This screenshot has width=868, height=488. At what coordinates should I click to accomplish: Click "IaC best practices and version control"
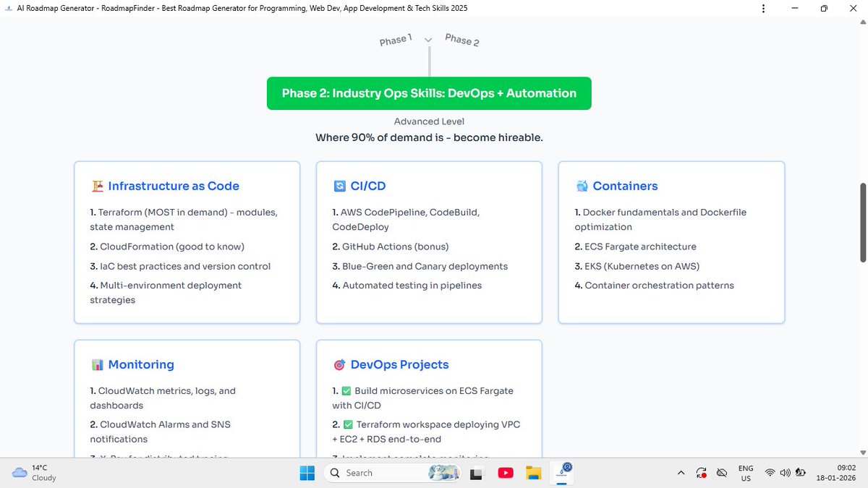pyautogui.click(x=180, y=266)
